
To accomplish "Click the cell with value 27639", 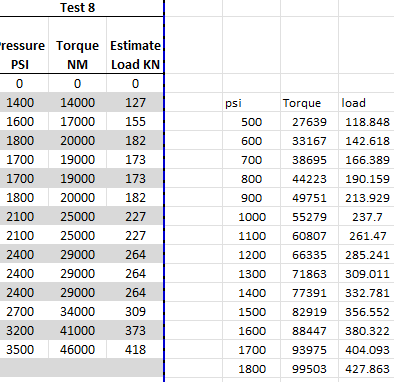I will [x=309, y=122].
